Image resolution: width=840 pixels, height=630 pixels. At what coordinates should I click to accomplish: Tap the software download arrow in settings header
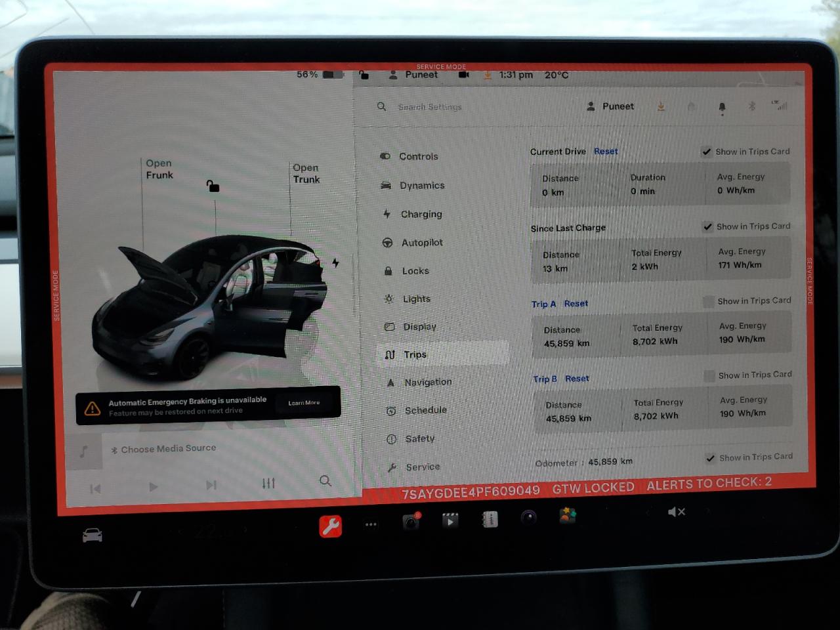pyautogui.click(x=661, y=106)
